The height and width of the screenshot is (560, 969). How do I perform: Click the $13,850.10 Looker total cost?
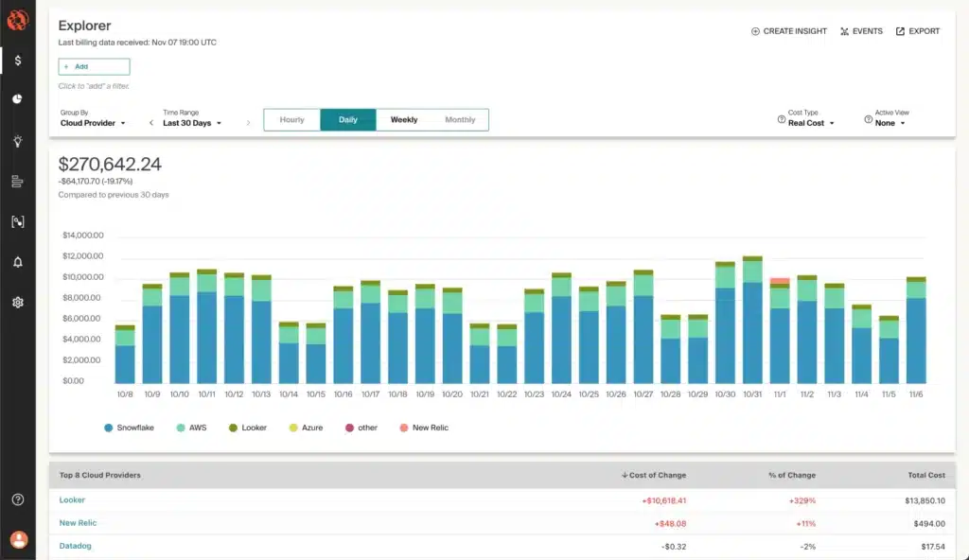click(925, 500)
